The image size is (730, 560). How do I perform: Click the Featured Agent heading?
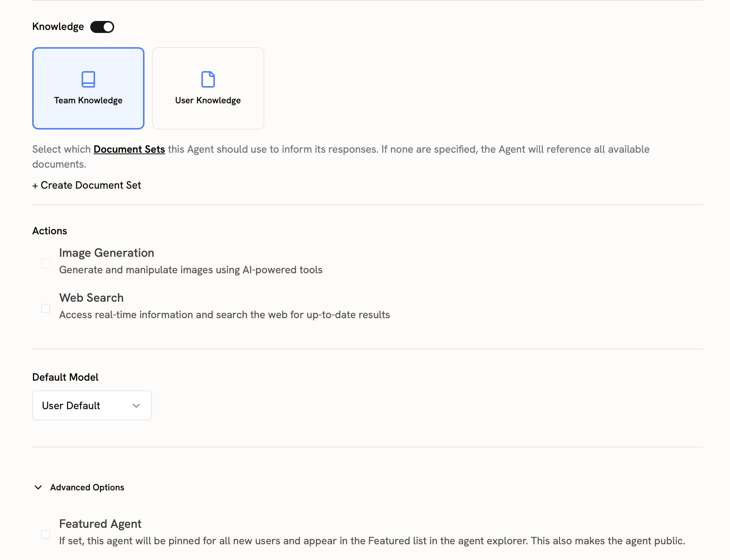(100, 524)
